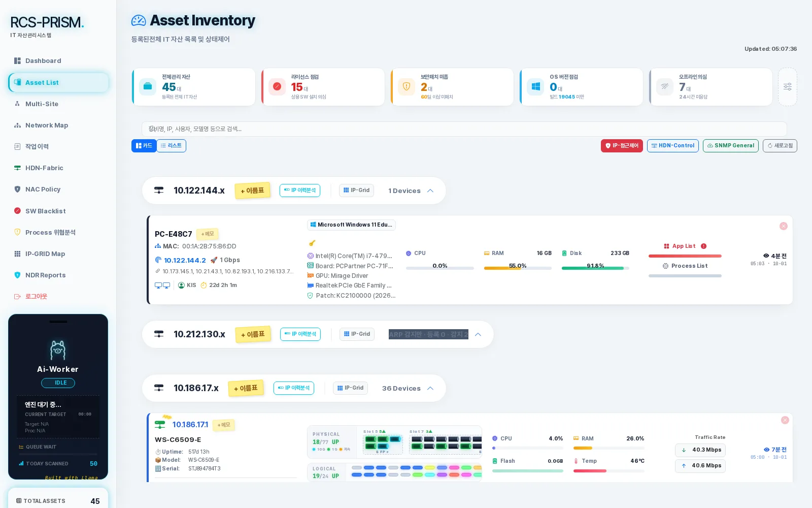Open HDN-Control
Screen dimensions: 812x508
(673, 146)
